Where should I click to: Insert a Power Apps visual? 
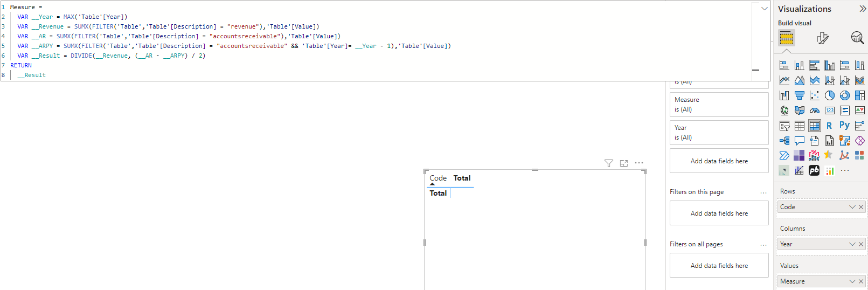click(x=860, y=141)
